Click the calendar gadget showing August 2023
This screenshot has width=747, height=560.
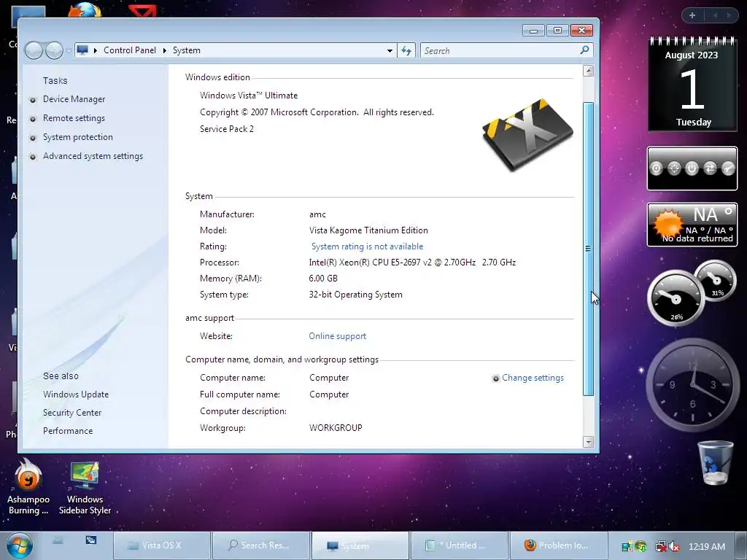pyautogui.click(x=693, y=85)
